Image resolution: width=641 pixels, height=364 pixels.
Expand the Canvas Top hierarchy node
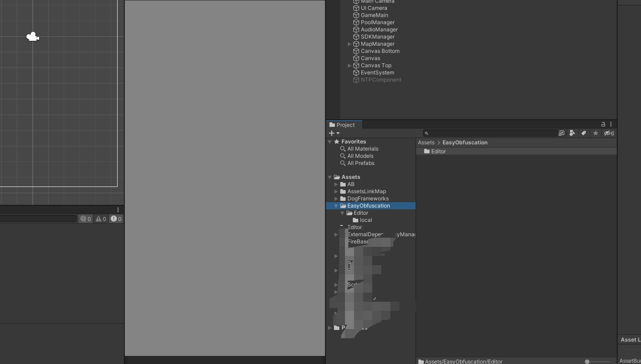point(350,65)
